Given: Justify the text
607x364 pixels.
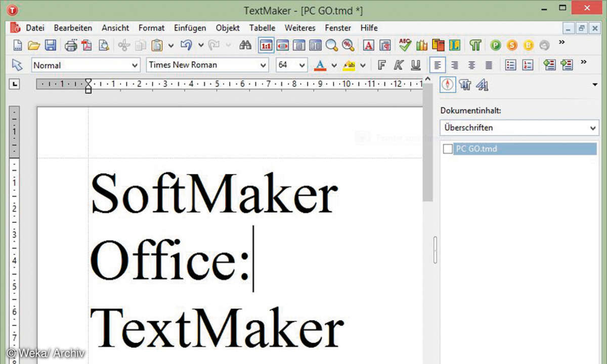Looking at the screenshot, I should [x=489, y=65].
